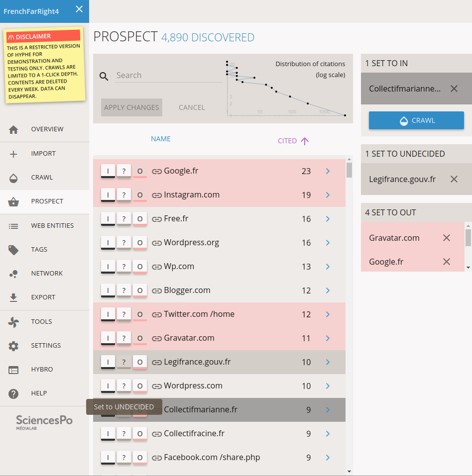Click the Web Entities list icon
The image size is (472, 476).
[13, 226]
